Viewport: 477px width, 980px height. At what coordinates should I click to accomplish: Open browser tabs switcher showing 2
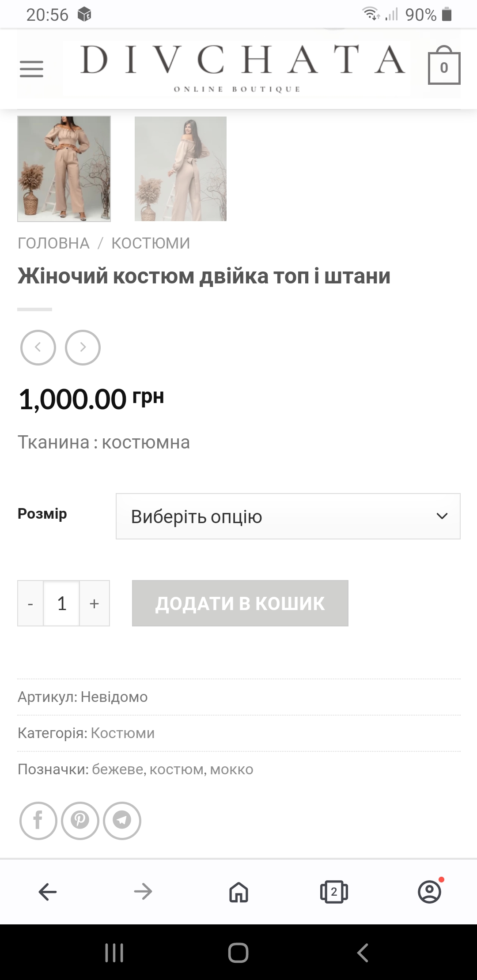(334, 892)
